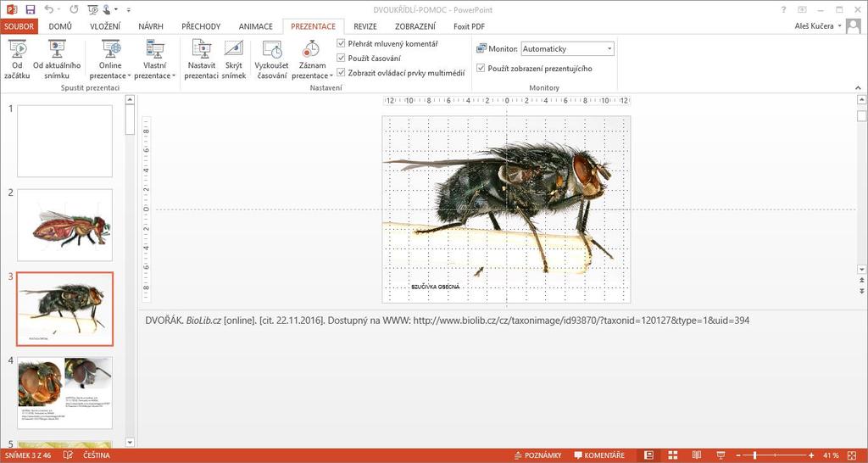868x463 pixels.
Task: Click into the notes text with DVOŘÁK citation
Action: pyautogui.click(x=448, y=320)
